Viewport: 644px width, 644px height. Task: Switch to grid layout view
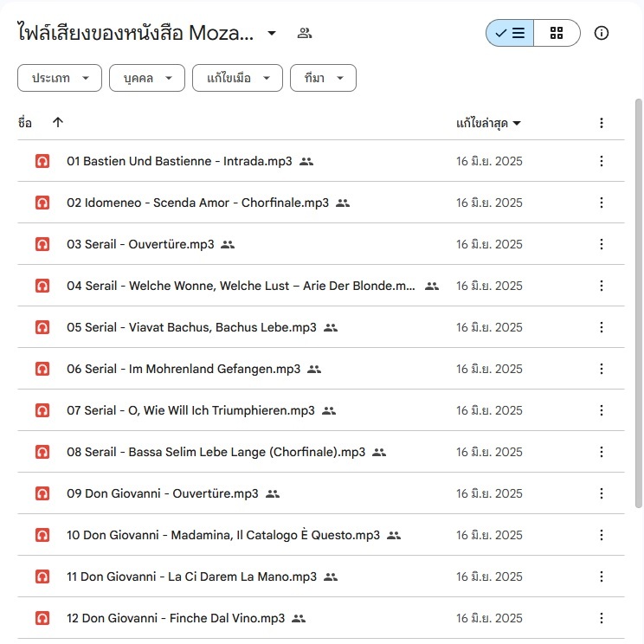(557, 33)
